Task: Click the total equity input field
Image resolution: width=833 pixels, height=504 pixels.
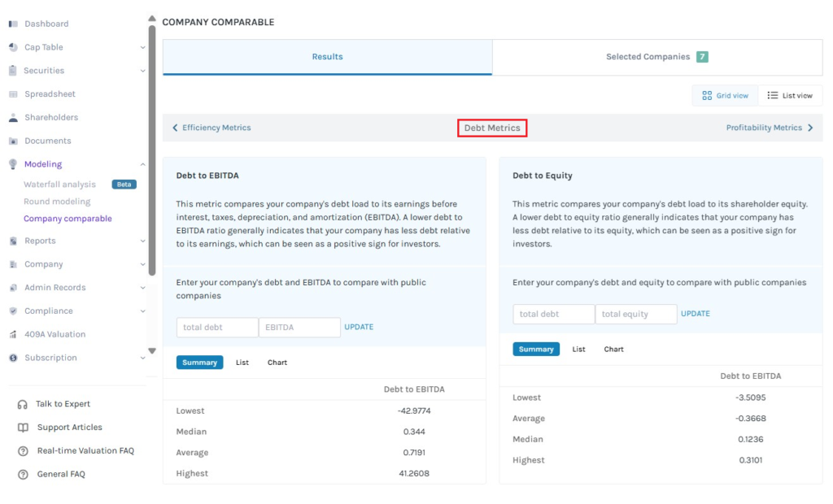Action: coord(636,314)
